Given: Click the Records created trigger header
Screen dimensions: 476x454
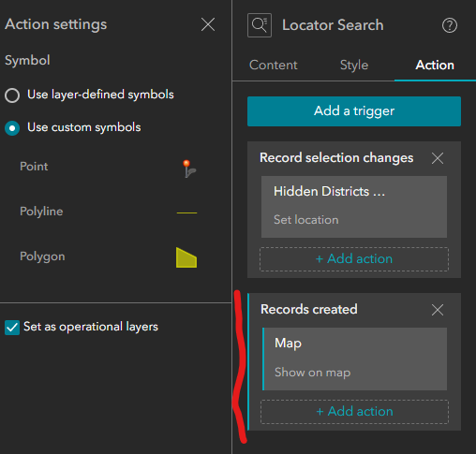Looking at the screenshot, I should tap(309, 310).
